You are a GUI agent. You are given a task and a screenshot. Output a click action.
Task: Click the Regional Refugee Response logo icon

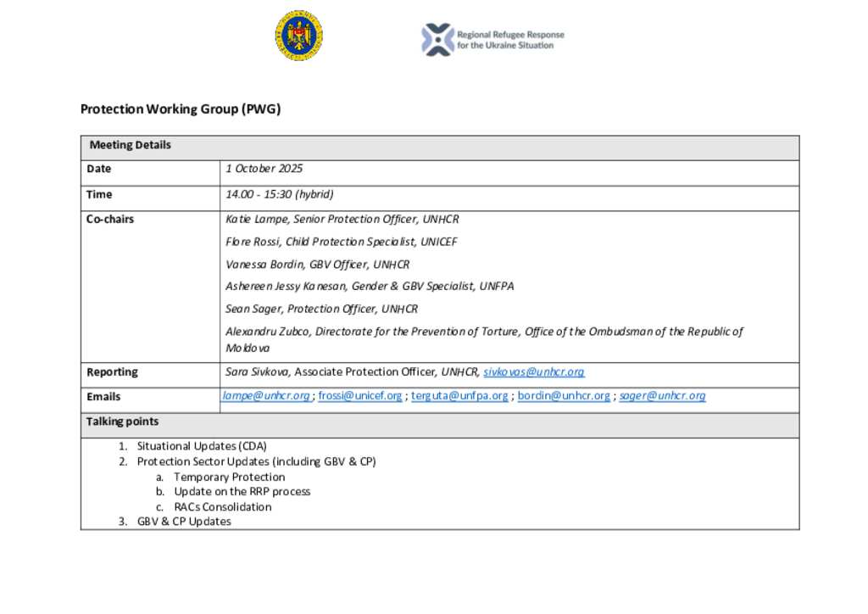click(x=437, y=40)
